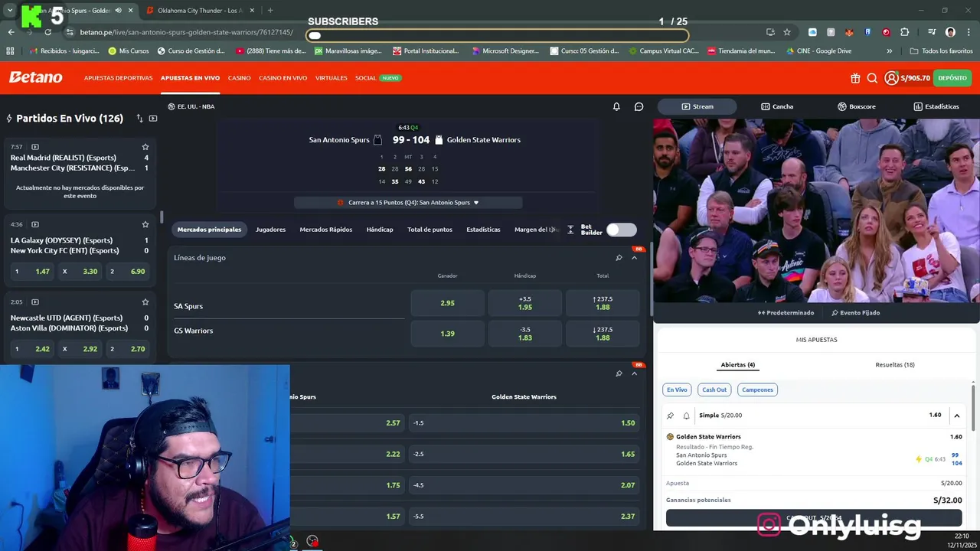Switch to the Boxscore tab

(x=856, y=106)
